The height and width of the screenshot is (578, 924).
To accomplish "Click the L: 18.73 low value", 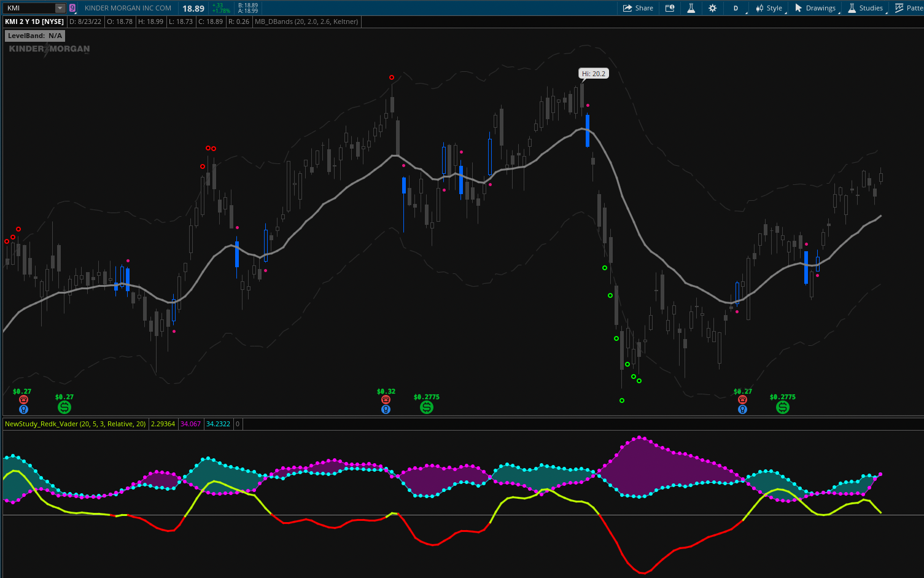I will click(x=181, y=21).
